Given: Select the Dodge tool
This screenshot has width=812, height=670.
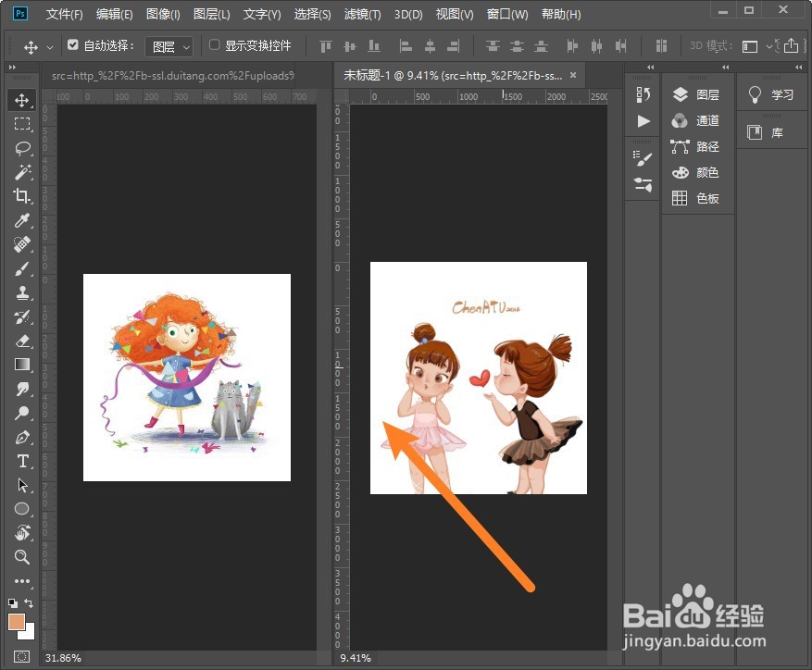Looking at the screenshot, I should (21, 413).
